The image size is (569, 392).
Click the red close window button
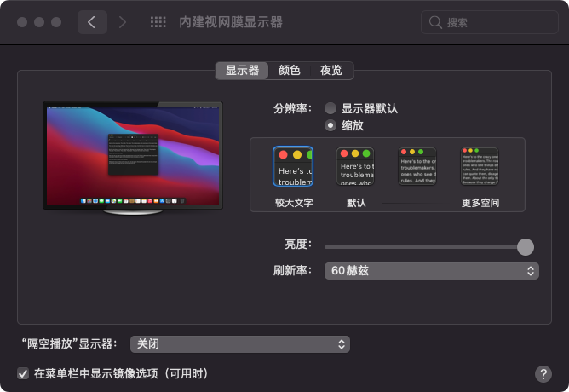(22, 22)
